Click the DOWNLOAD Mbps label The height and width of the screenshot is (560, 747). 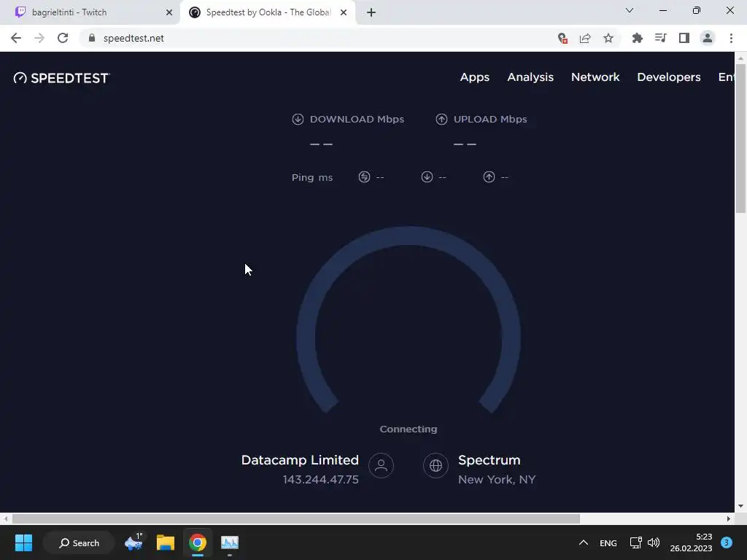(x=357, y=119)
